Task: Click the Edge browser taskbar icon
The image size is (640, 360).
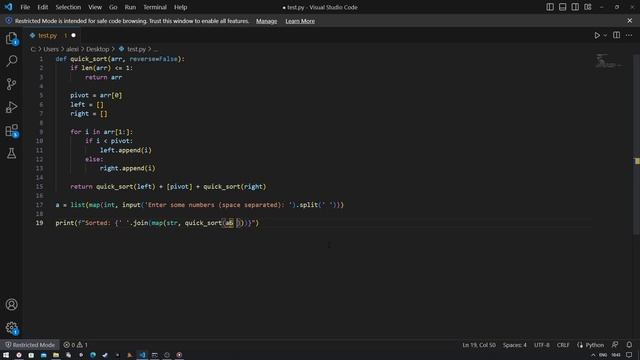Action: [93, 355]
